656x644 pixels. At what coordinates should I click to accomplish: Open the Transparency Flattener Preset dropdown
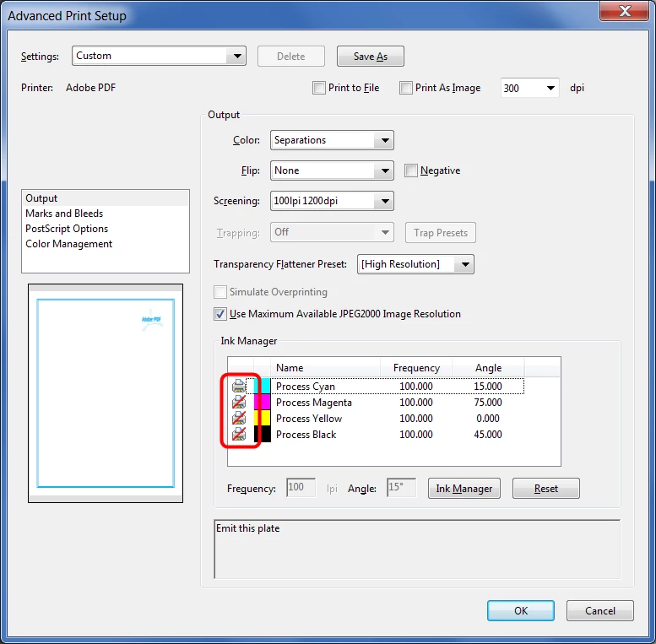pos(415,264)
